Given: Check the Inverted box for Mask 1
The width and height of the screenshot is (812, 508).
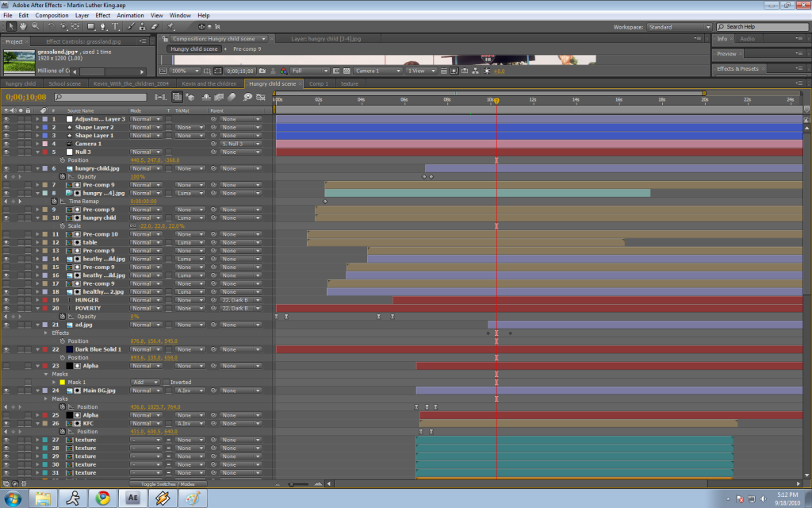Looking at the screenshot, I should [x=165, y=382].
